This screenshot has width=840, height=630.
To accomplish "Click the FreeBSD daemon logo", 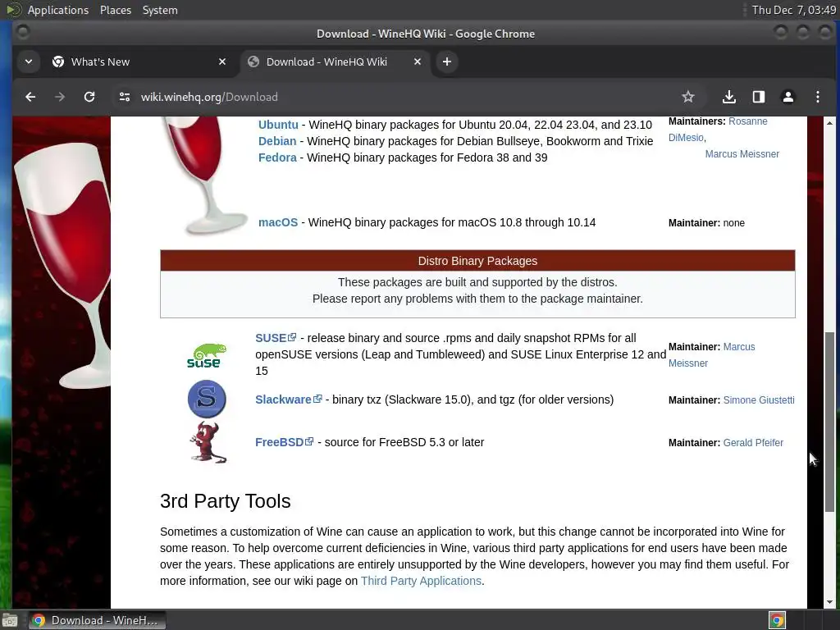I will [x=208, y=442].
